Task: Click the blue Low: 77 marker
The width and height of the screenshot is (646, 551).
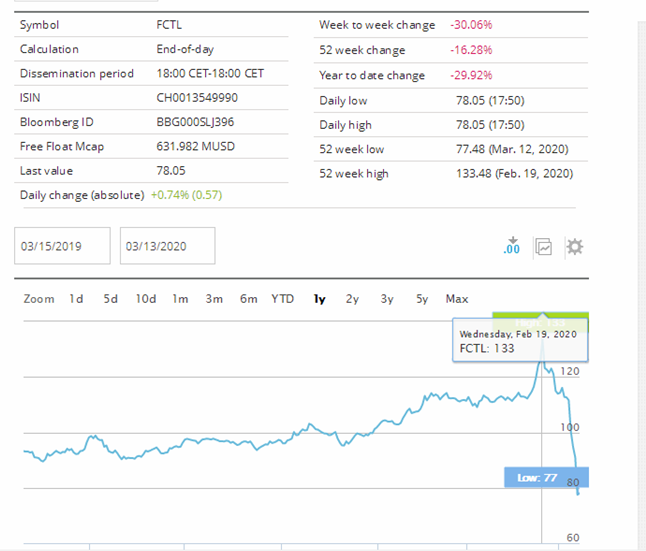Action: coord(545,477)
